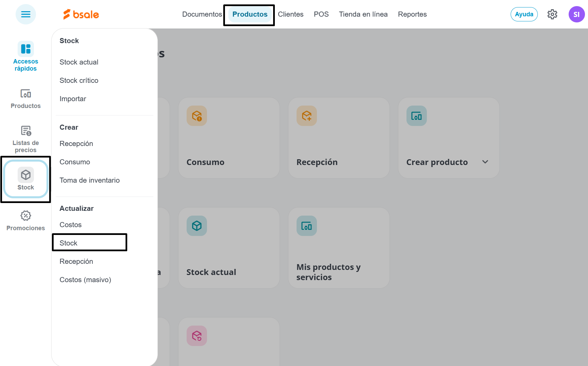Open the Crear producto card title
The height and width of the screenshot is (366, 588).
437,162
